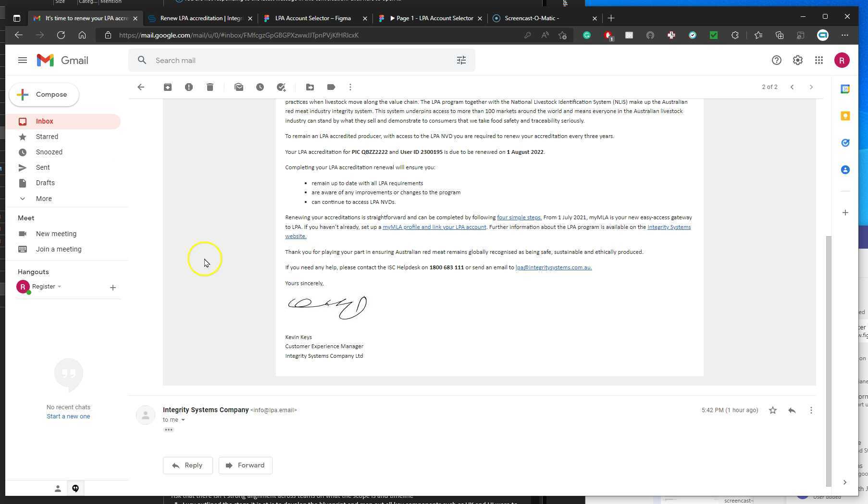Delete the current email
868x504 pixels.
(x=210, y=87)
